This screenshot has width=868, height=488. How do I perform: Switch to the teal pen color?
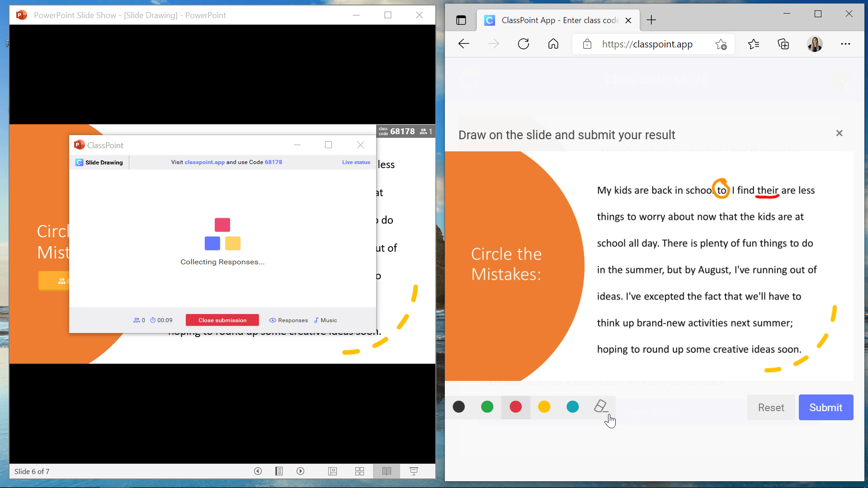(572, 407)
